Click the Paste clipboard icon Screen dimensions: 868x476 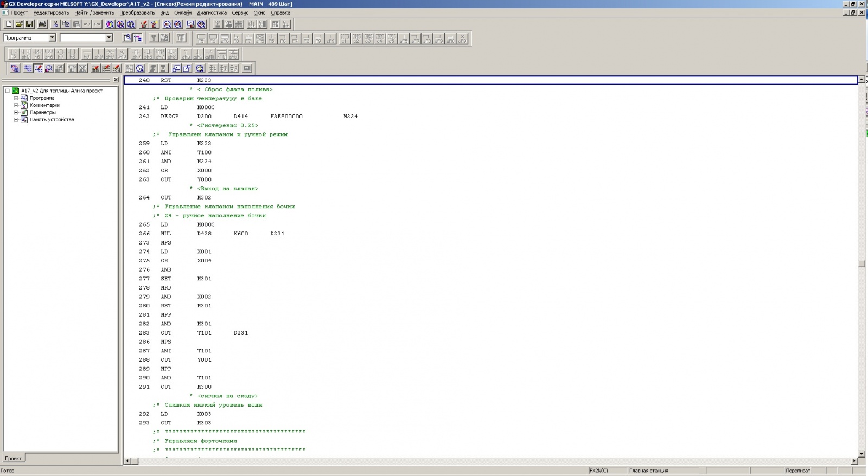click(76, 24)
